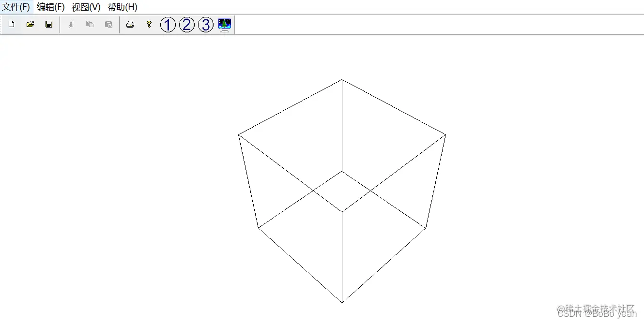Open the 编辑(E) menu
This screenshot has width=644, height=323.
tap(51, 7)
